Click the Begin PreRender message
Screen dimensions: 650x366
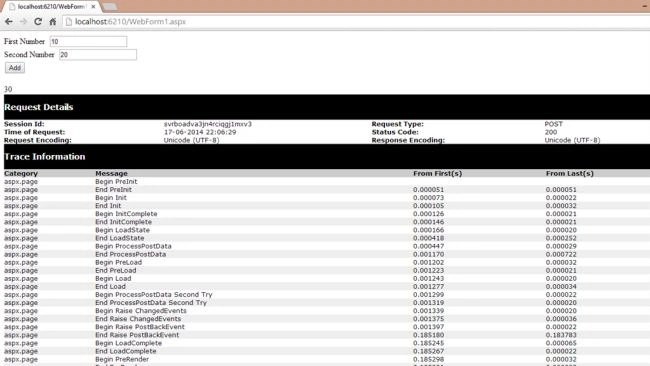click(122, 359)
